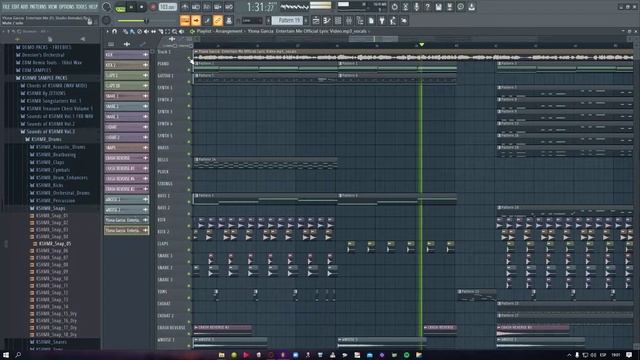
Task: Select the playlist Select tool
Action: coord(167,31)
